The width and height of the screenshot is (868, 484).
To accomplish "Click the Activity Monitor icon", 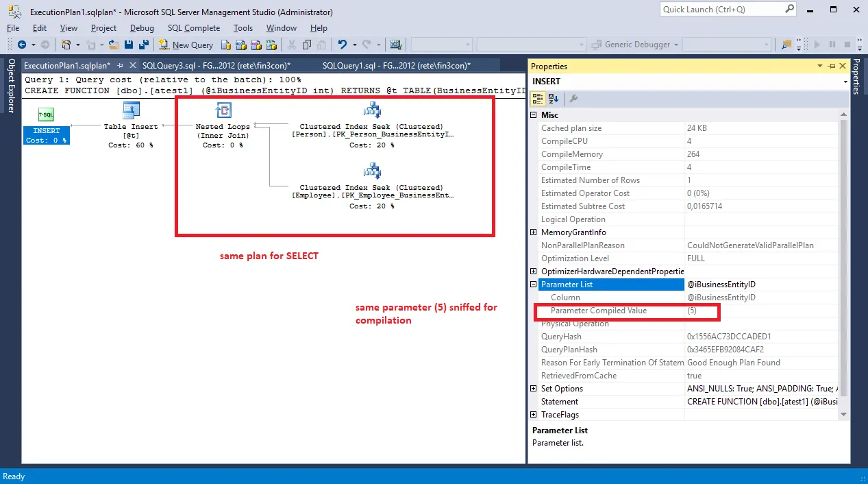I will [395, 45].
